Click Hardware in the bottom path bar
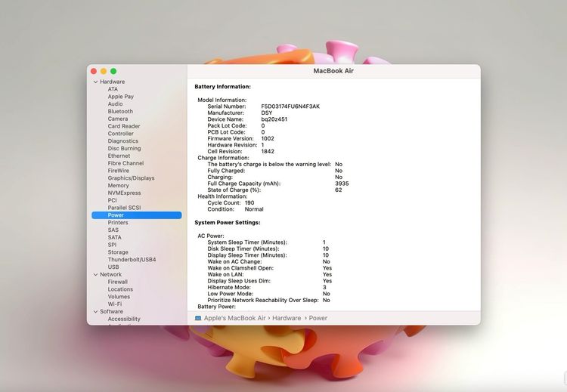The width and height of the screenshot is (567, 392). (x=286, y=318)
